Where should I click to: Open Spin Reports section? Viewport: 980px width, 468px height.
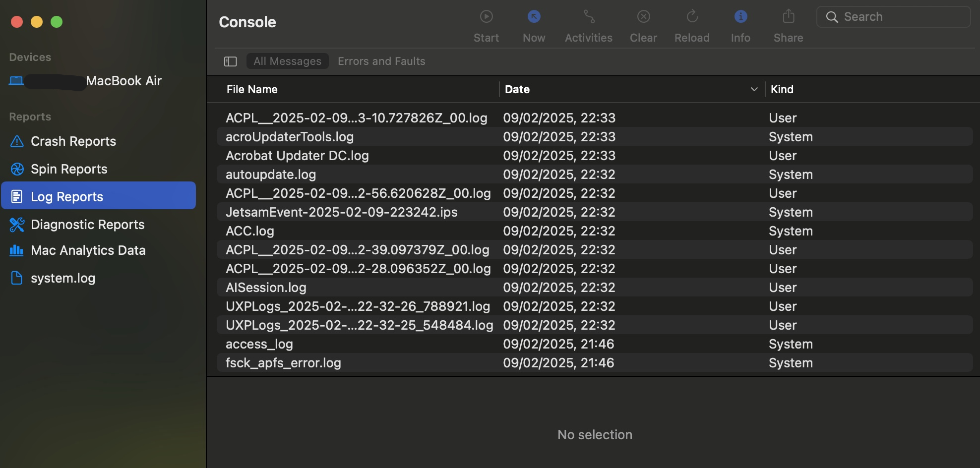(69, 169)
